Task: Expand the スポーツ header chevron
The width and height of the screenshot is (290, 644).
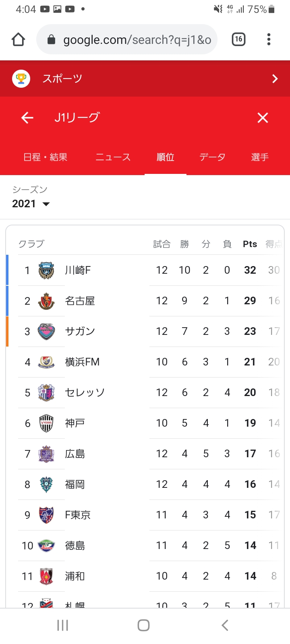Action: coord(275,78)
